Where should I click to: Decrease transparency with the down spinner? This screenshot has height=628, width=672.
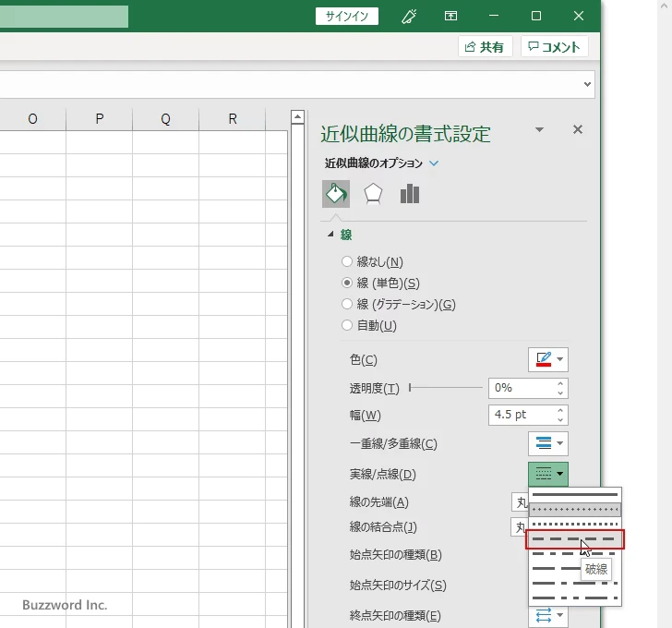(560, 393)
